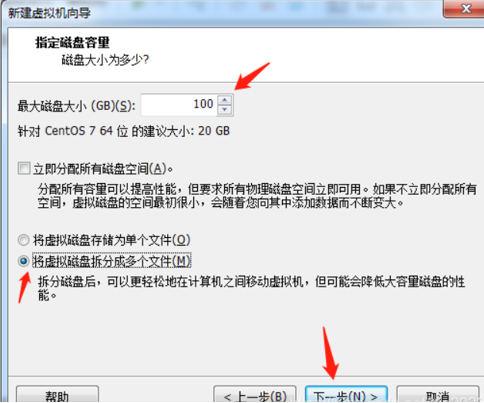This screenshot has height=403, width=484.
Task: Click into the maximum disk size field showing 100
Action: 179,105
